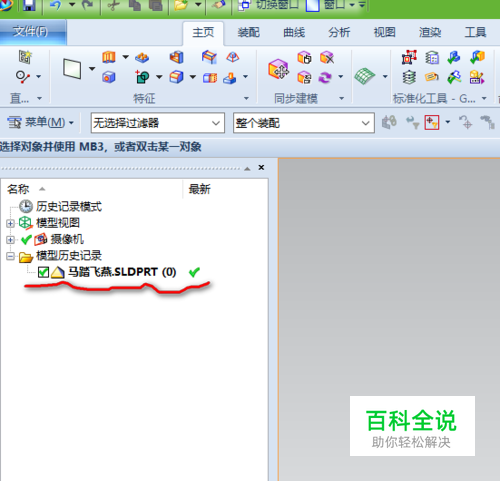Expand the 标准化工具 group options arrow
This screenshot has width=500, height=481.
484,98
